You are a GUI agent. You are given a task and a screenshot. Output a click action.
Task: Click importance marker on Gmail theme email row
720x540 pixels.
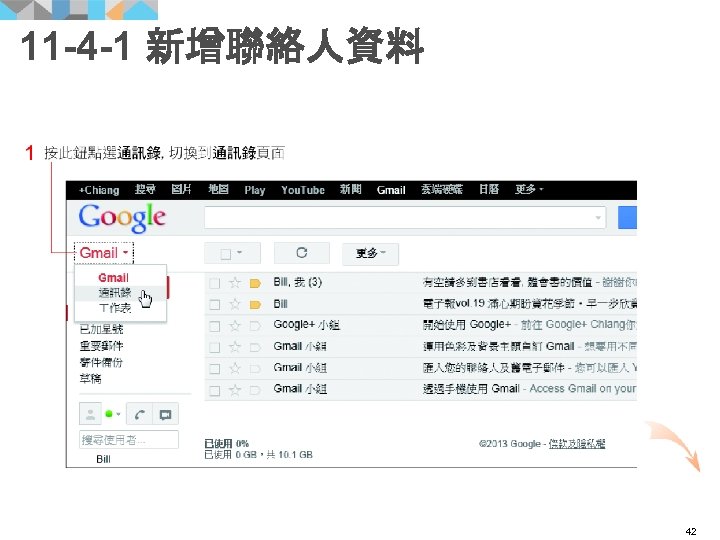[255, 347]
